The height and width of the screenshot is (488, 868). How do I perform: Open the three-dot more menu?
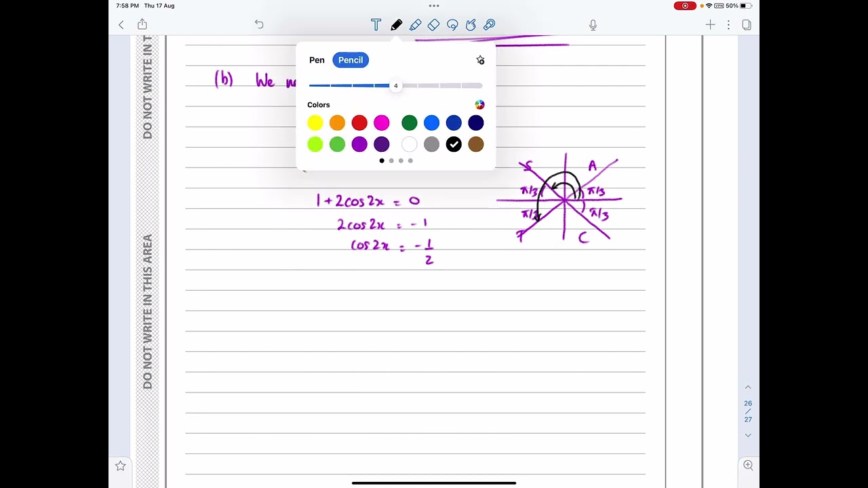pos(728,24)
